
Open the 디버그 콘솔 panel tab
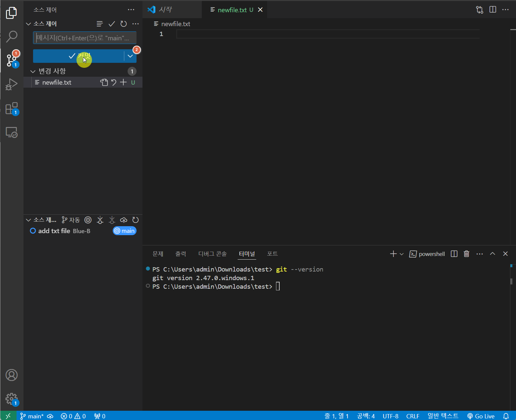(x=213, y=254)
